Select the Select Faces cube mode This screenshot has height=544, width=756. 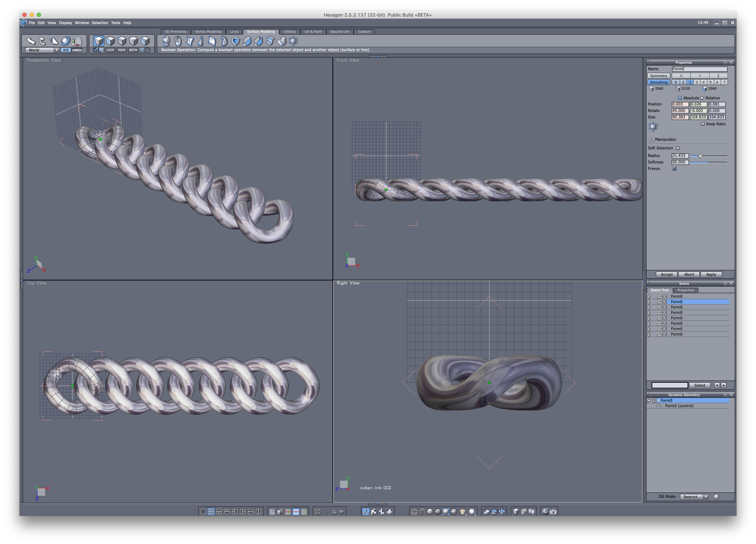tap(110, 41)
